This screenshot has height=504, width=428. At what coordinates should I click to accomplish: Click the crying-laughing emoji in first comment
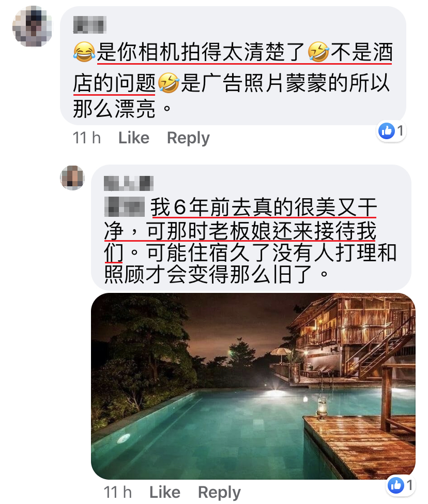coord(84,52)
